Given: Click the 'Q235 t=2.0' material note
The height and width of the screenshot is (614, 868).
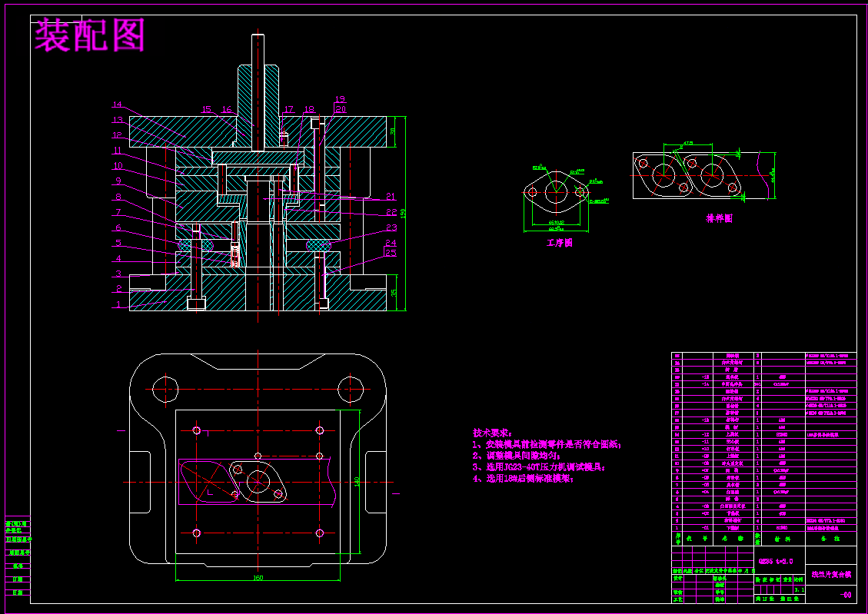Looking at the screenshot, I should (775, 562).
